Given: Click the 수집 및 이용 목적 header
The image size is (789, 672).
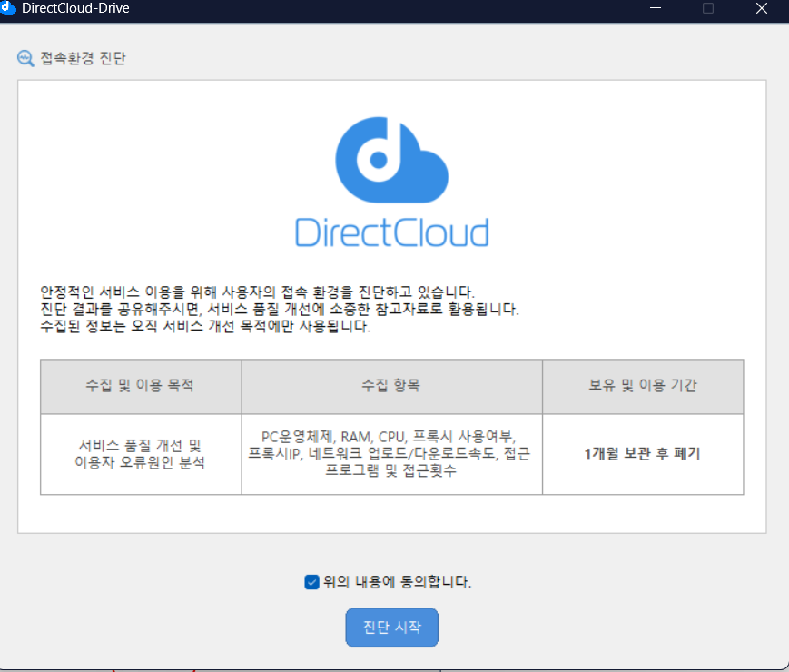Looking at the screenshot, I should 141,386.
